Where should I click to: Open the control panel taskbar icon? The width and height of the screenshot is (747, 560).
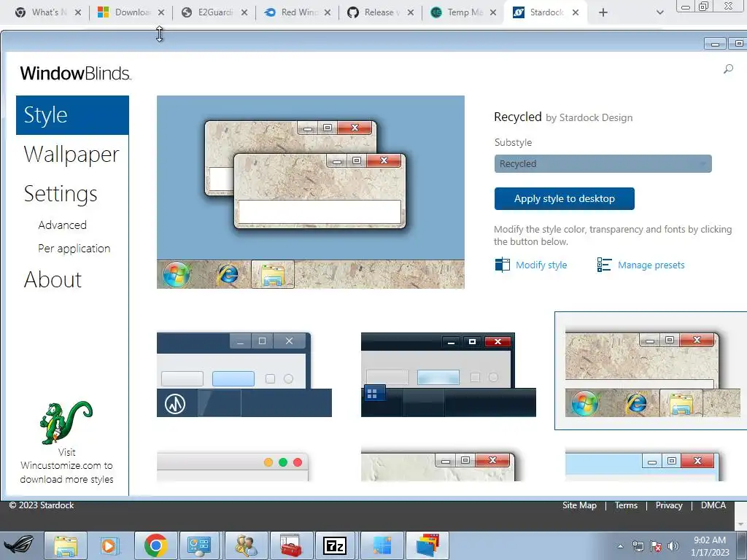pyautogui.click(x=199, y=545)
